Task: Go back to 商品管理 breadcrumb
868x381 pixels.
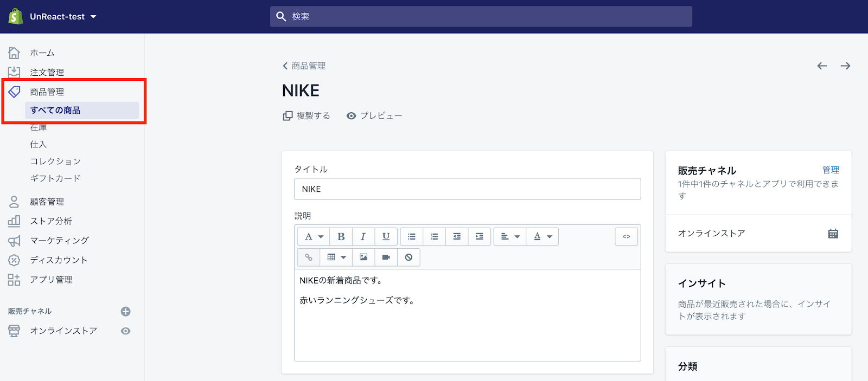Action: (304, 66)
